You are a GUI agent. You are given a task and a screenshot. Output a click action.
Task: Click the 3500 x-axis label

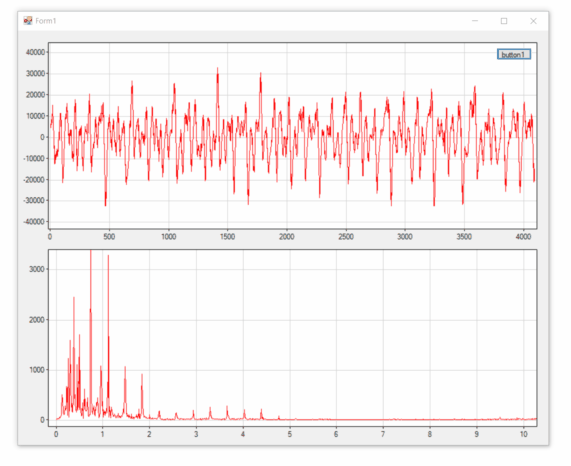coord(464,237)
